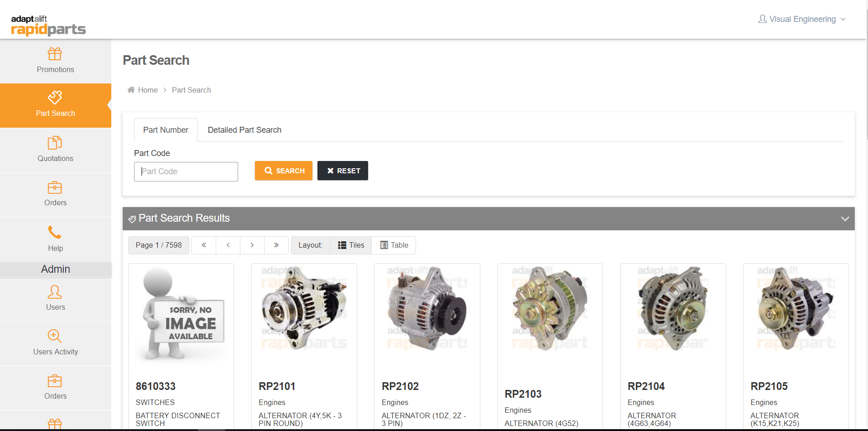Click part number 8610333
The height and width of the screenshot is (431, 868).
156,386
